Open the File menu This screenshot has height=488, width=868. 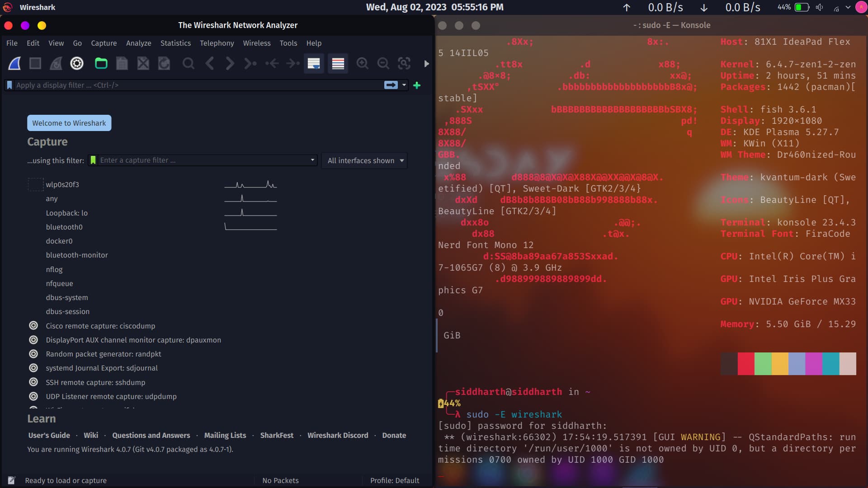pyautogui.click(x=12, y=43)
